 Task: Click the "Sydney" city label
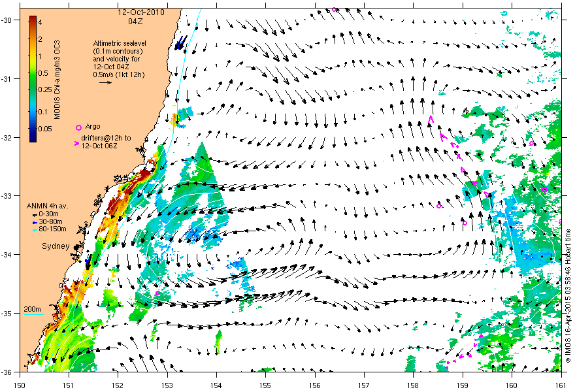[56, 246]
